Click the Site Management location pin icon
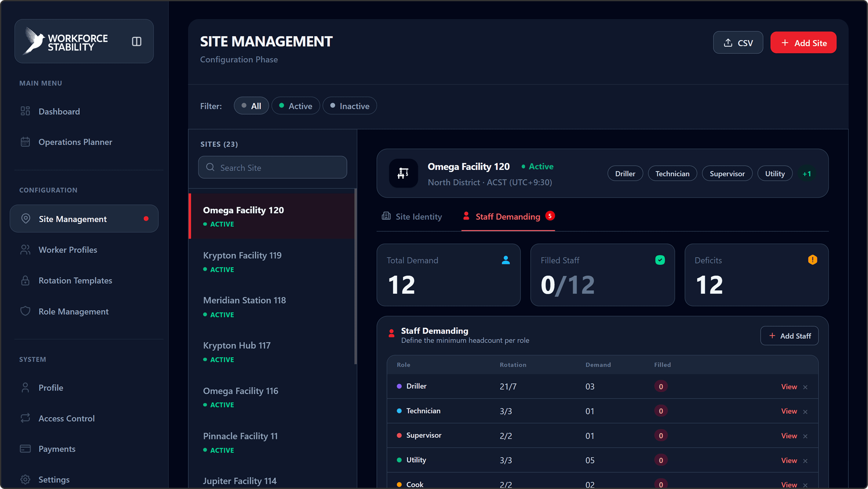868x489 pixels. (26, 219)
